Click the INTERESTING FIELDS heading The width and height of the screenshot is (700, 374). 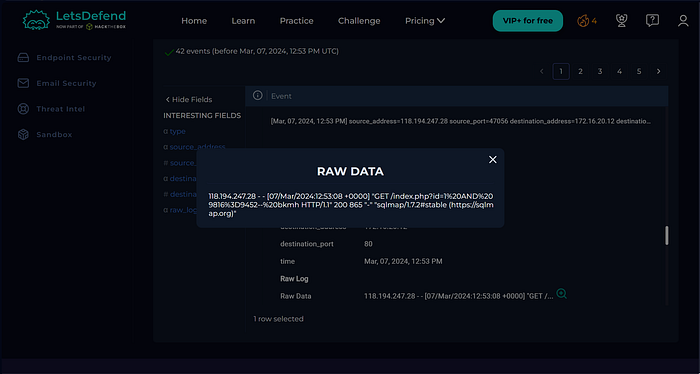(x=202, y=116)
